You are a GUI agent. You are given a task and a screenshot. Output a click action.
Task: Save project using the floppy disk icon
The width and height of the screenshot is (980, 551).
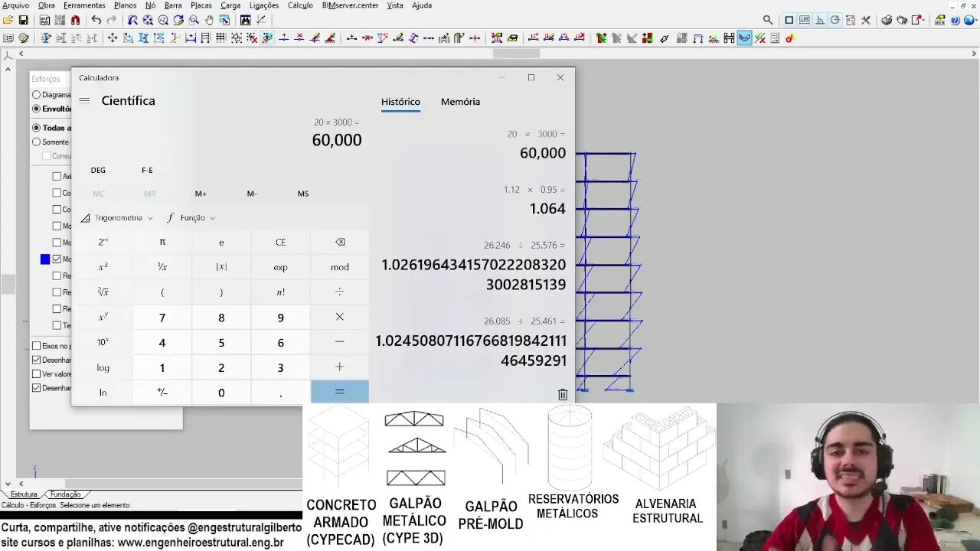[24, 21]
